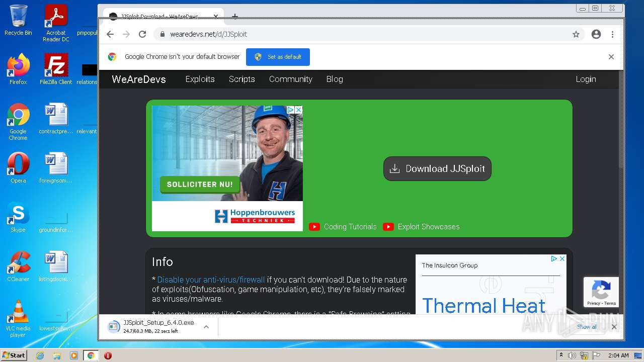Launch Opera from desktop
The image size is (644, 362).
pos(18,167)
